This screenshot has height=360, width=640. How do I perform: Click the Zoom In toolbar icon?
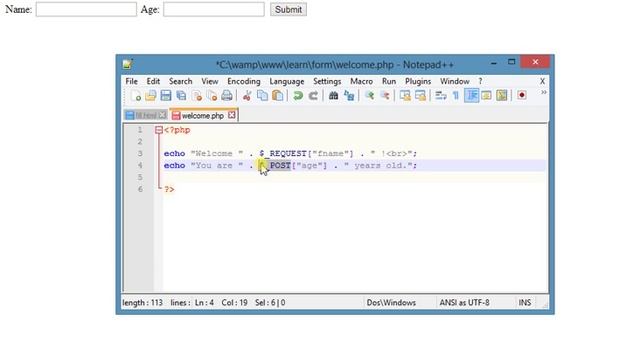(369, 96)
